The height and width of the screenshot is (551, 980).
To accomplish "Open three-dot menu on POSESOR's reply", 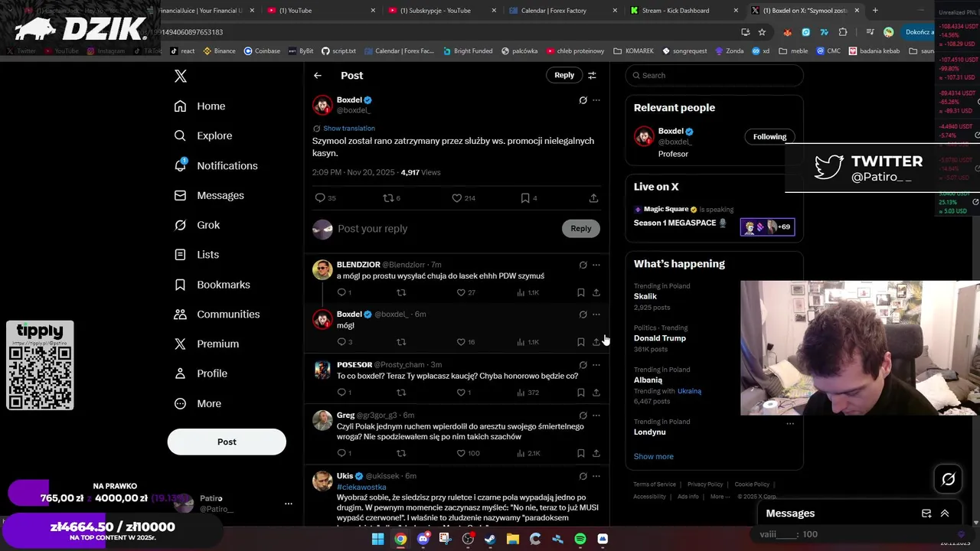I will (x=596, y=365).
